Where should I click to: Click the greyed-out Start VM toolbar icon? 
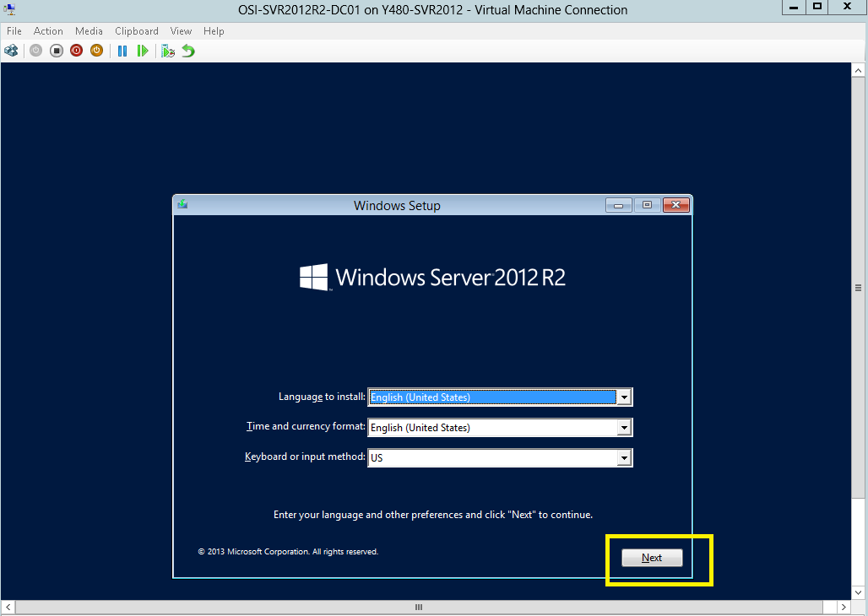click(36, 51)
